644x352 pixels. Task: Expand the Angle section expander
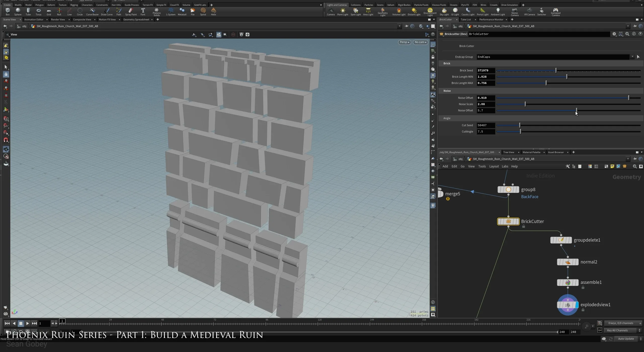[447, 118]
